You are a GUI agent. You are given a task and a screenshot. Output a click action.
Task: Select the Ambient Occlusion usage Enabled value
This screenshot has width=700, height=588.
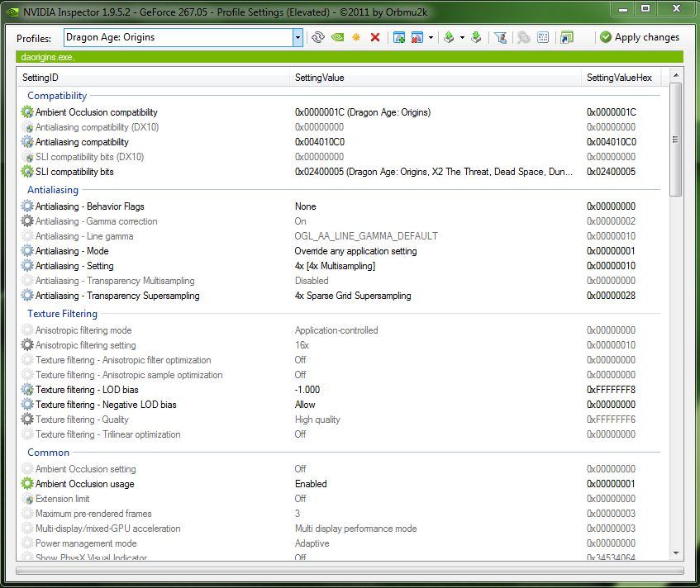pos(311,484)
